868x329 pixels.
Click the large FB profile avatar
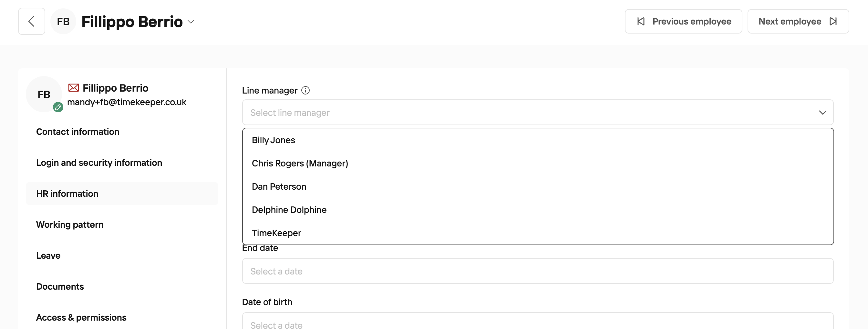tap(44, 94)
